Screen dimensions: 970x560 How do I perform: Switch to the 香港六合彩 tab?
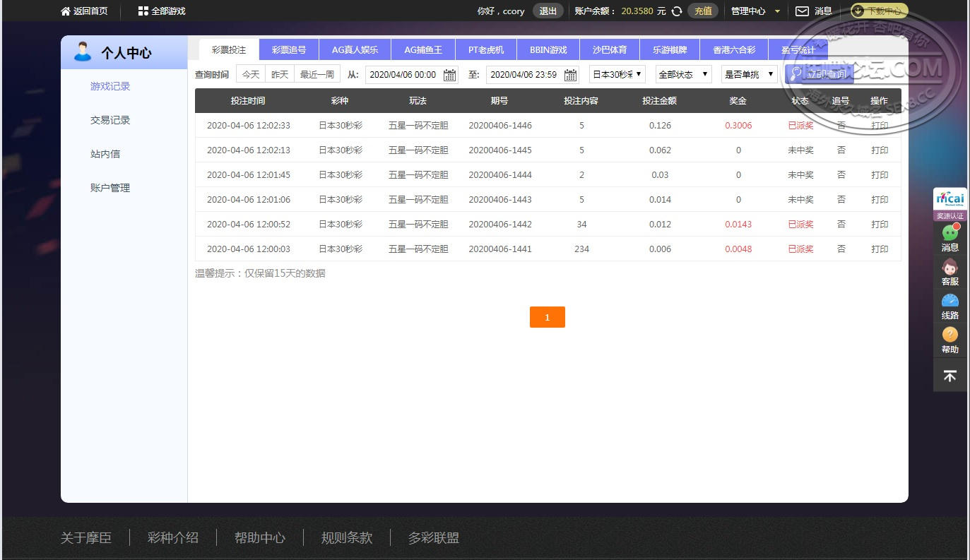(x=734, y=50)
